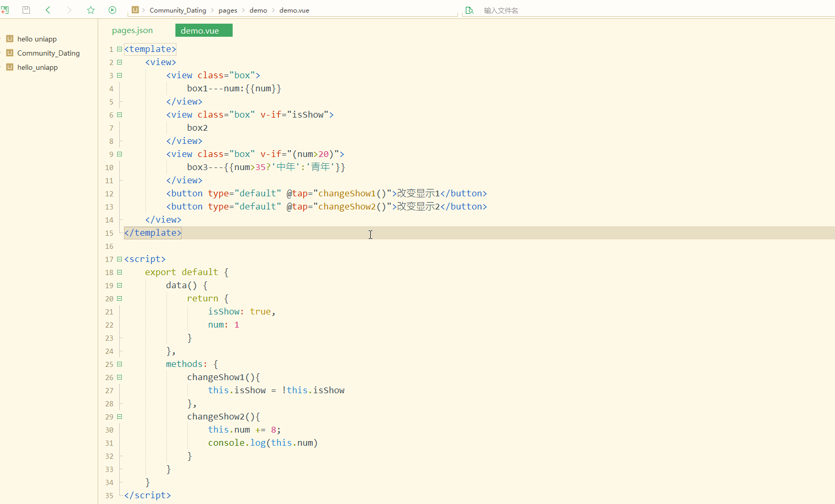This screenshot has height=504, width=835.
Task: Click the project icon in breadcrumb bar
Action: [135, 10]
